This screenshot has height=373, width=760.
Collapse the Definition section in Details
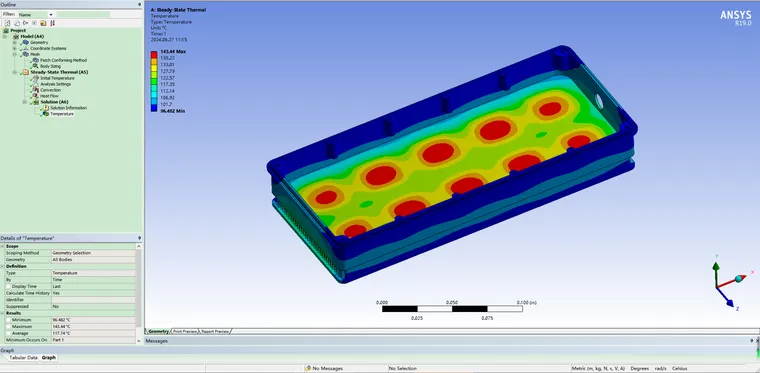click(3, 266)
